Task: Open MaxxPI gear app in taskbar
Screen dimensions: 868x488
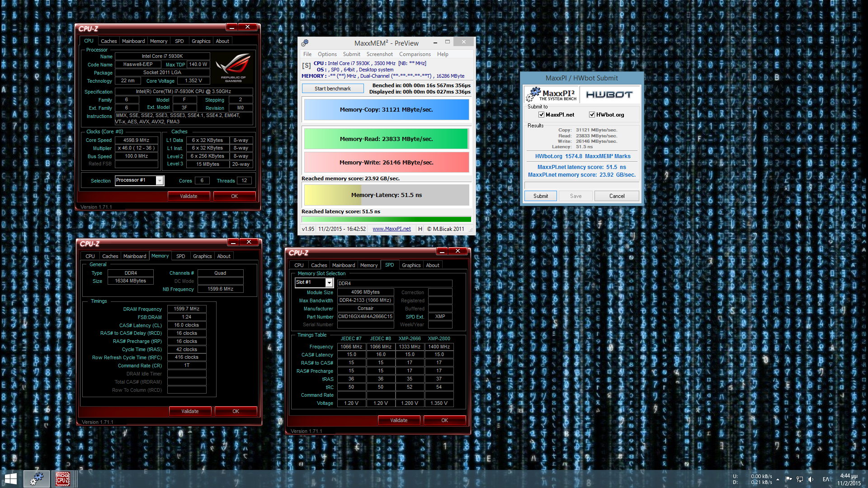Action: [36, 479]
